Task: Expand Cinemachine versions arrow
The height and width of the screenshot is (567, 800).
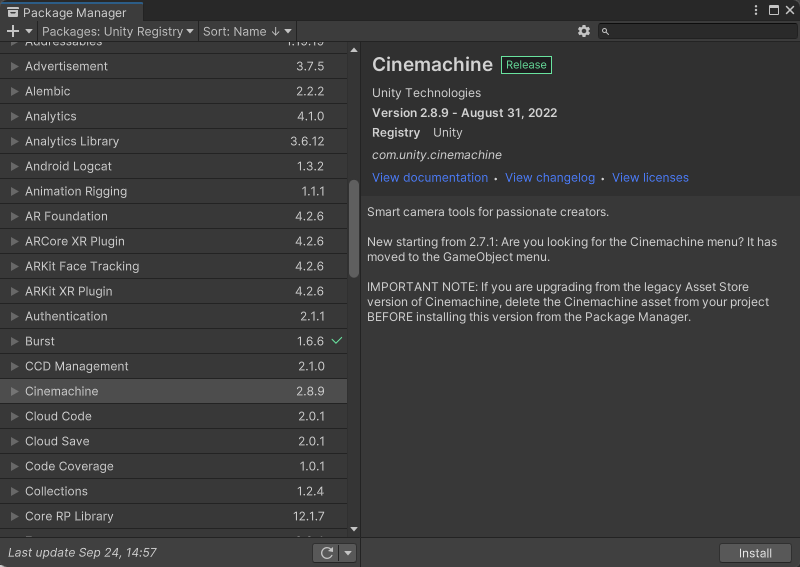Action: click(14, 391)
